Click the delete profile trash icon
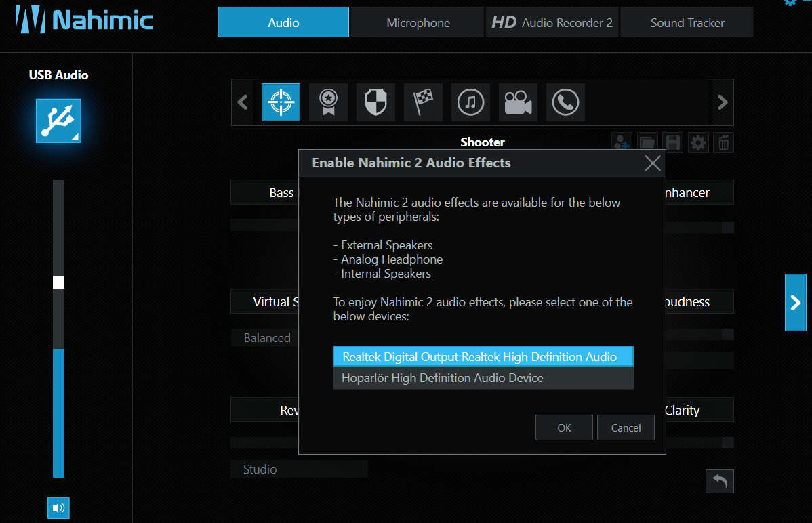Screen dimensions: 812x523 [723, 142]
